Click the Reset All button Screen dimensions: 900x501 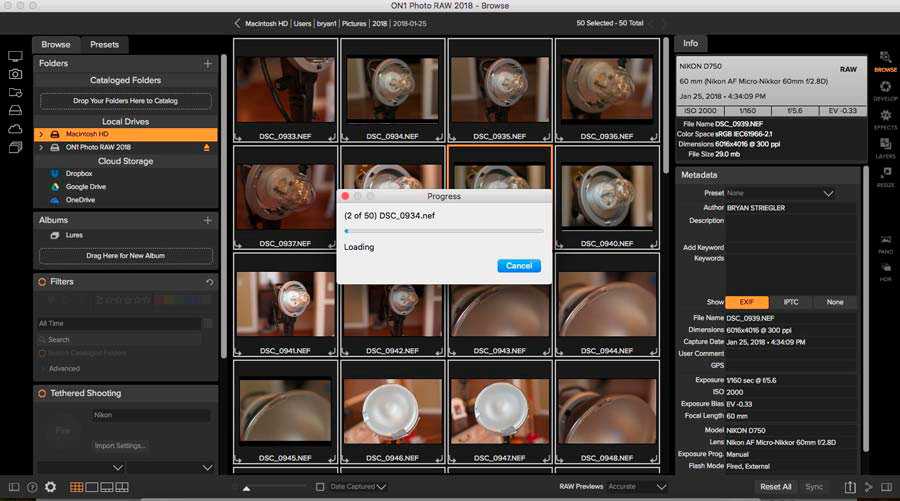pyautogui.click(x=775, y=487)
